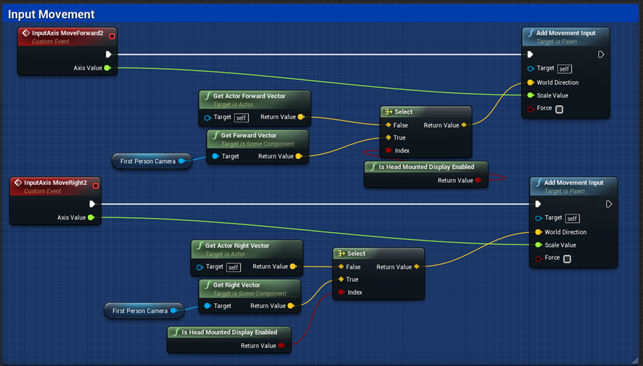Click False pin on the lower Select node
This screenshot has width=643, height=366.
pos(341,267)
